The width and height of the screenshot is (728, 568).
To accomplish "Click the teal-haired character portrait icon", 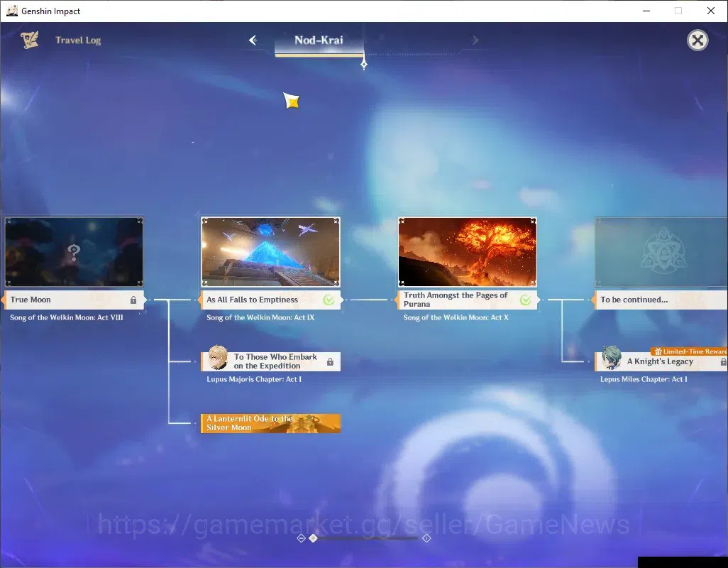I will [612, 357].
